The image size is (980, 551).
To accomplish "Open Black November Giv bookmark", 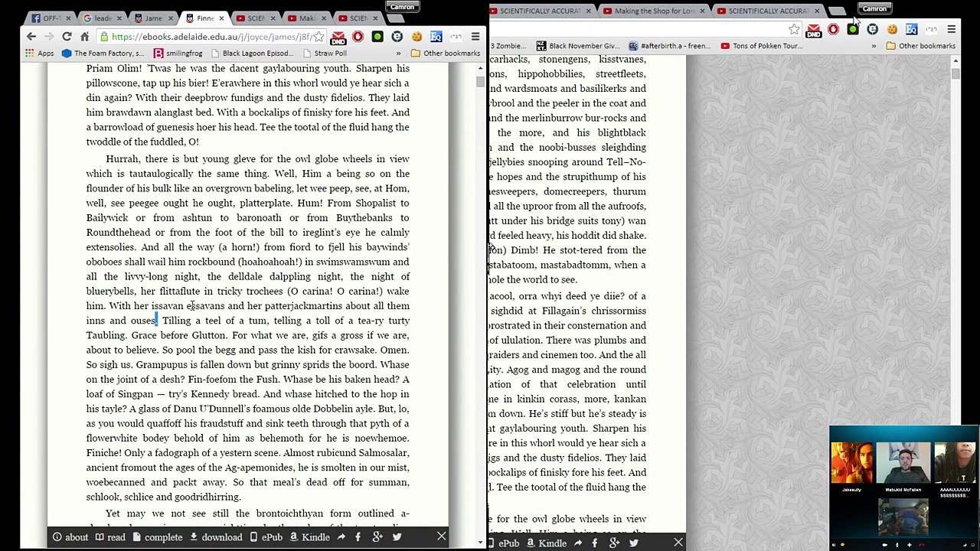I will point(578,46).
